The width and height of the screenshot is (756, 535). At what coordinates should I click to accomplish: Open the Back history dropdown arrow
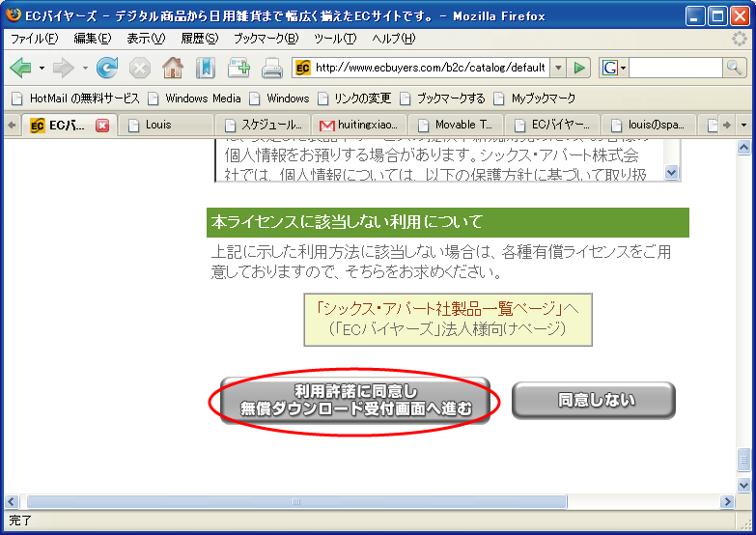[x=42, y=68]
